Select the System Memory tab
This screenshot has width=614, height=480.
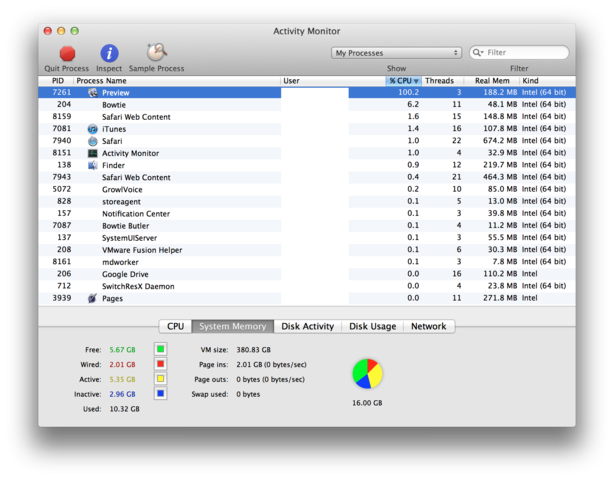point(233,326)
